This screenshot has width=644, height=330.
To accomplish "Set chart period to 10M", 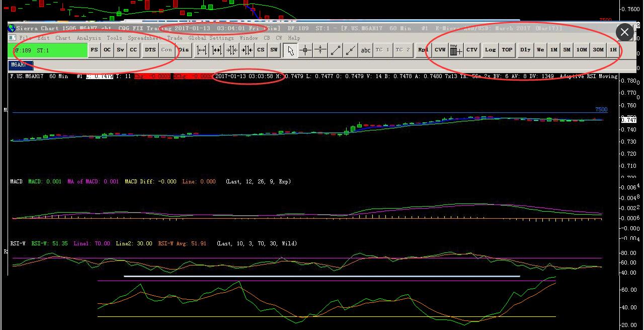I will [582, 50].
